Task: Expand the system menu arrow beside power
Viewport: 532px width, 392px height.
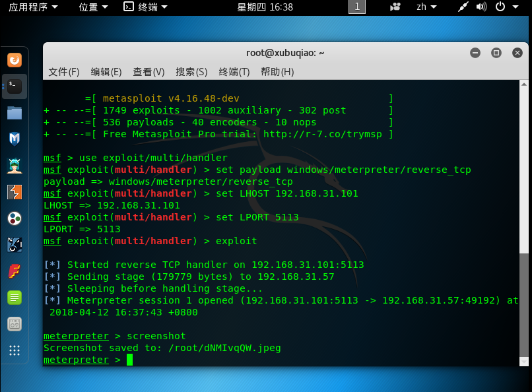Action: point(515,7)
